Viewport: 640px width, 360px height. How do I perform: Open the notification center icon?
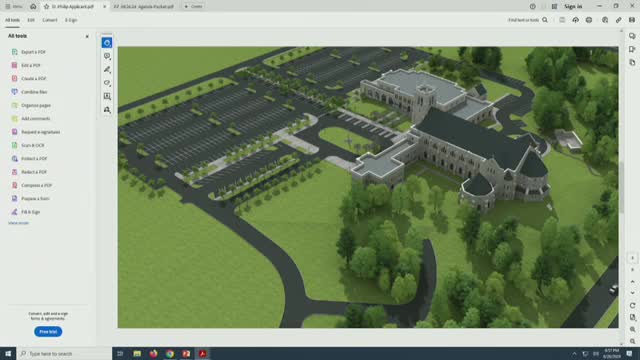629,353
